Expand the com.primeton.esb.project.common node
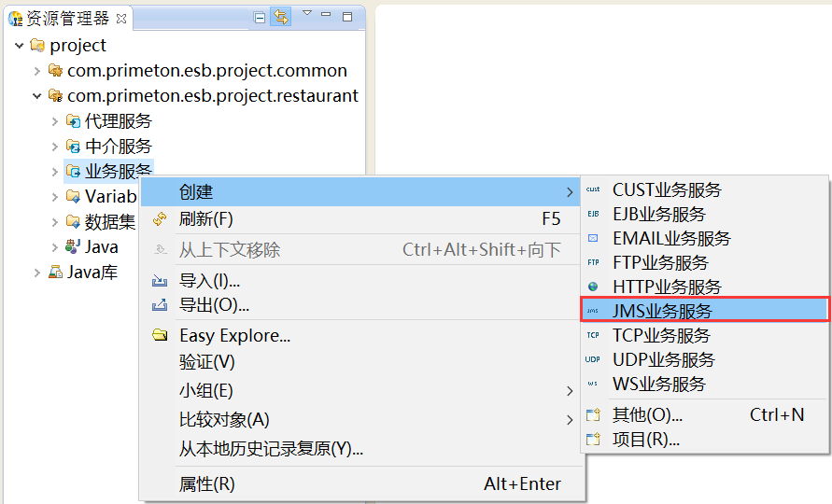Screen dimensions: 832x504 click(x=37, y=70)
